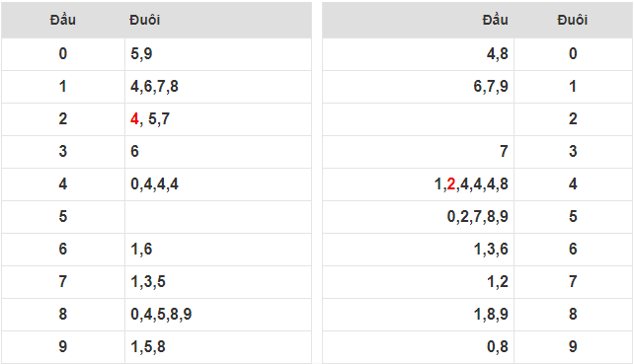Click the 1,5,8 cell in row 9
This screenshot has height=364, width=634.
218,346
